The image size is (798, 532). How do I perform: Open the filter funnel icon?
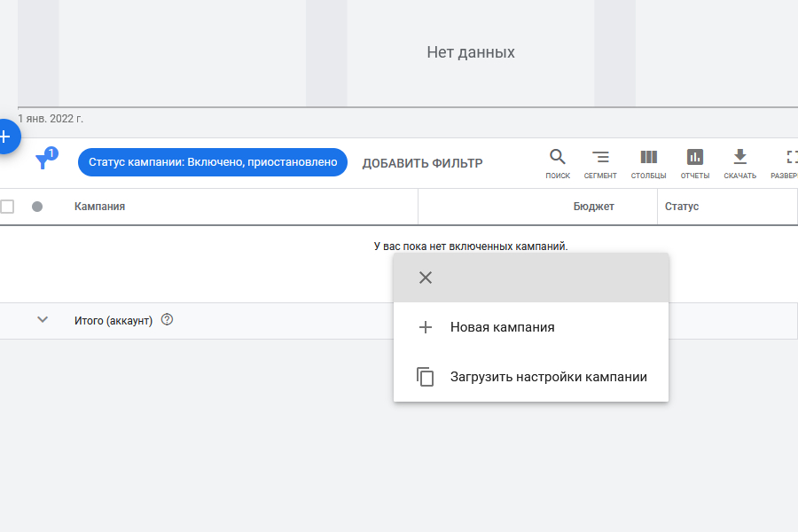coord(43,161)
